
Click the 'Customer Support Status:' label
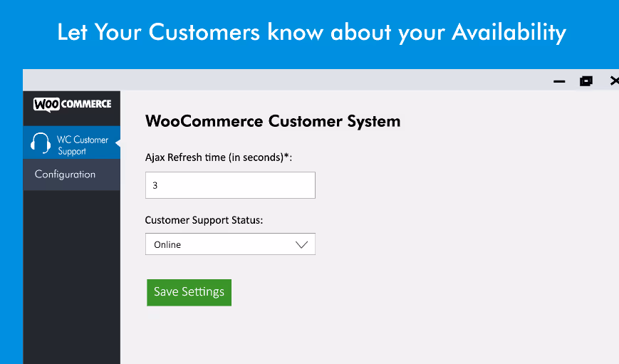tap(204, 220)
